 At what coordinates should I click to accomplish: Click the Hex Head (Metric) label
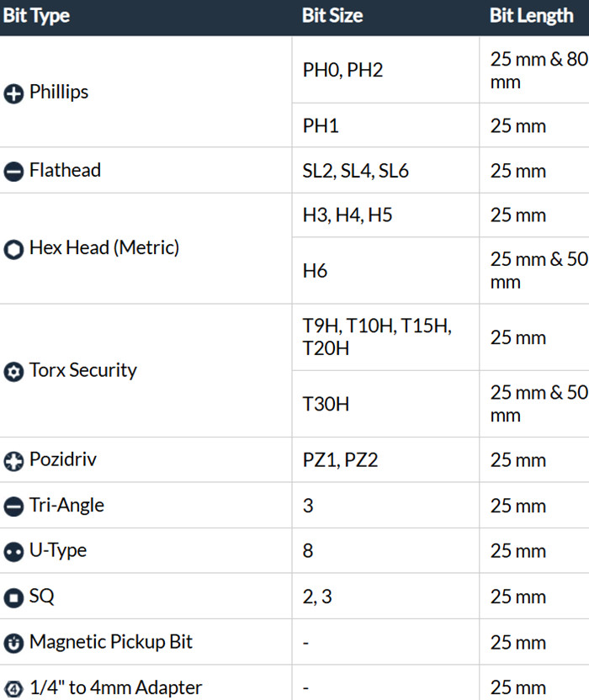103,248
